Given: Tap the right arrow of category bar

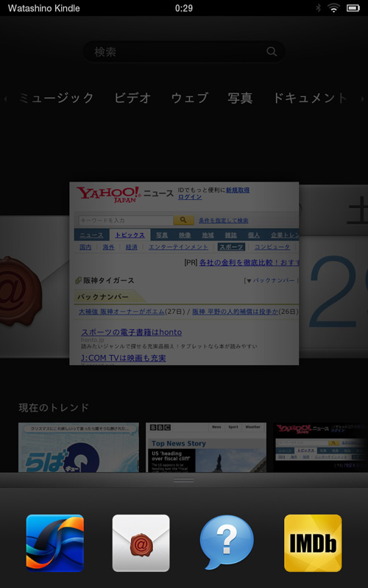Looking at the screenshot, I should (x=362, y=98).
